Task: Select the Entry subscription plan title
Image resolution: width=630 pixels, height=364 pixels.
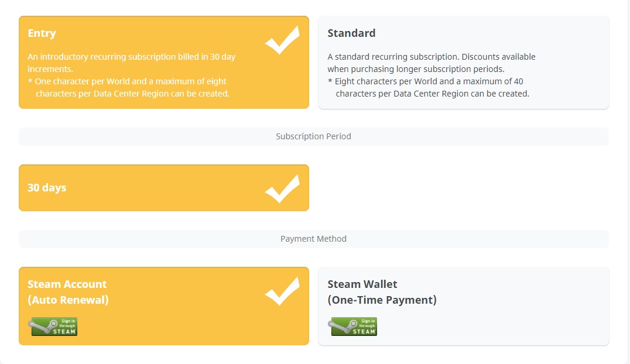Action: pos(42,33)
